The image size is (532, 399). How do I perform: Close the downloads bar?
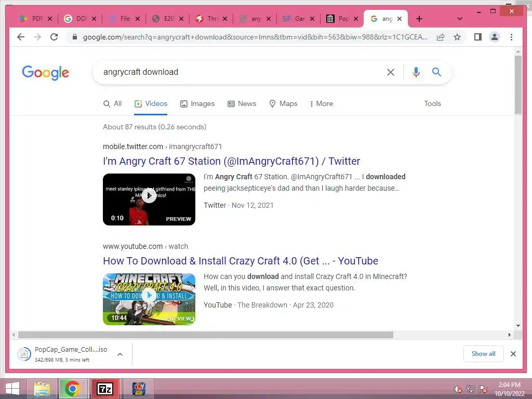(x=513, y=354)
